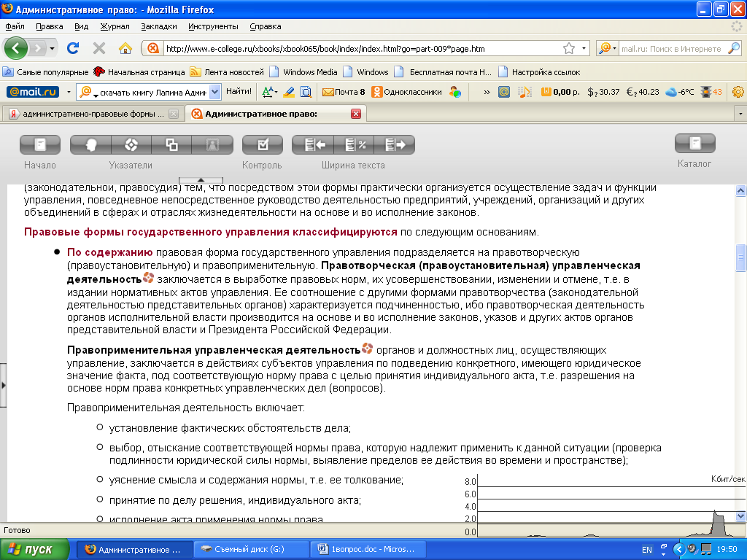Image resolution: width=747 pixels, height=560 pixels.
Task: Close the Административное право tab
Action: pyautogui.click(x=356, y=114)
